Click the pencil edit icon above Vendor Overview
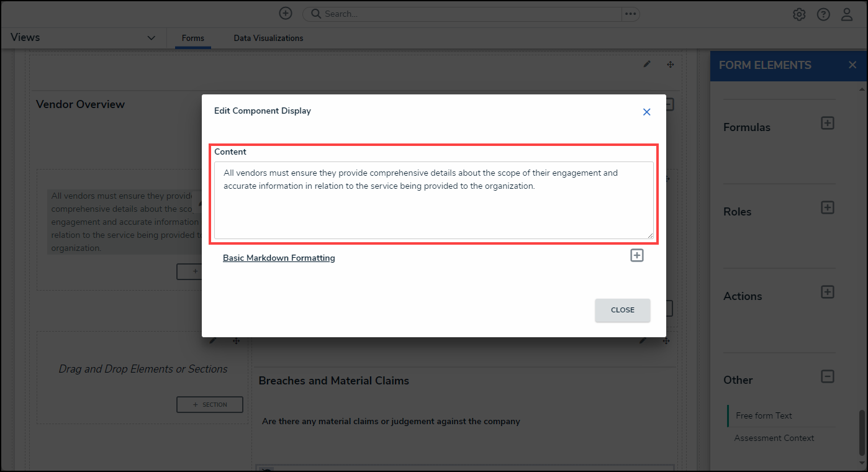The image size is (868, 472). click(x=647, y=65)
